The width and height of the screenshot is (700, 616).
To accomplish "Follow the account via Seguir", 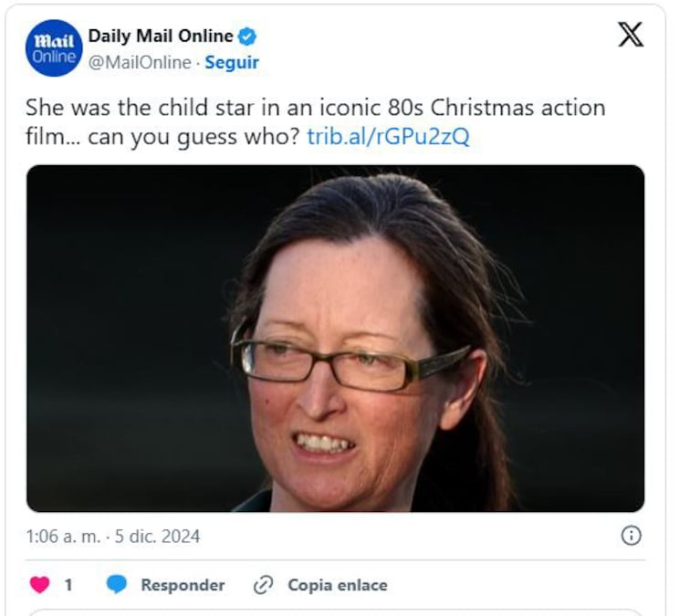I will (x=232, y=62).
